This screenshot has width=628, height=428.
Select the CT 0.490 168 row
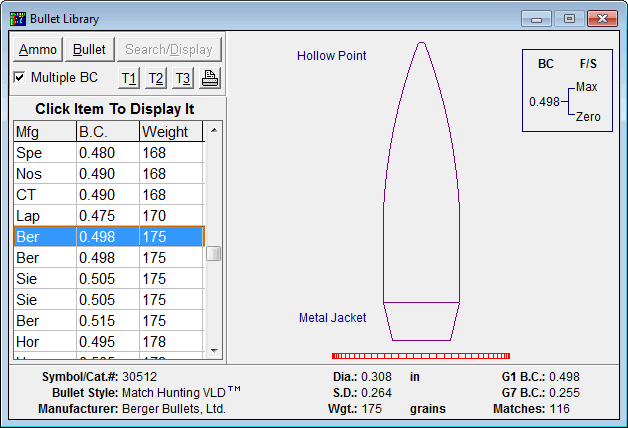point(109,195)
